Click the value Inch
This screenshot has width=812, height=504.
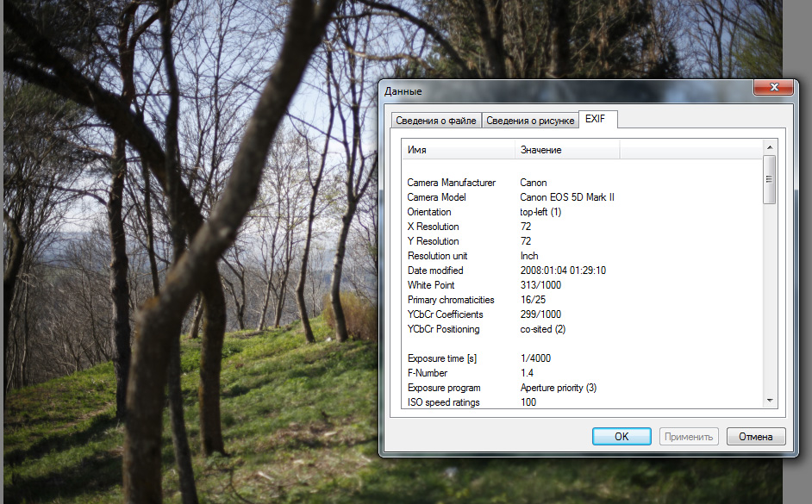[x=529, y=256]
